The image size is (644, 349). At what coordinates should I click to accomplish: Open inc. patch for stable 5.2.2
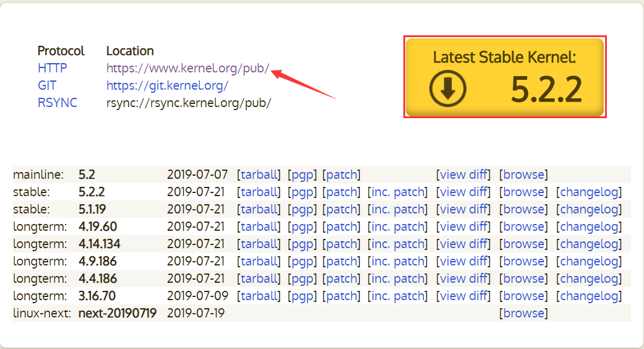(398, 192)
